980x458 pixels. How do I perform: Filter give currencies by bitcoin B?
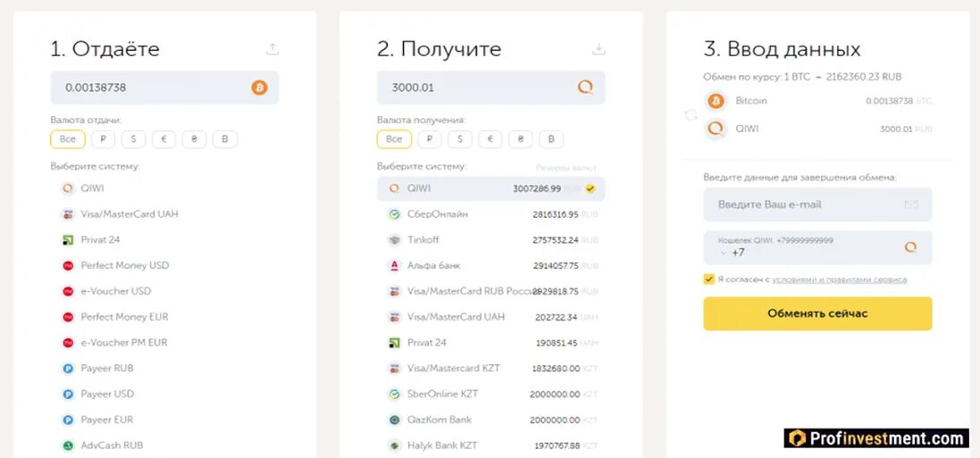pos(224,138)
